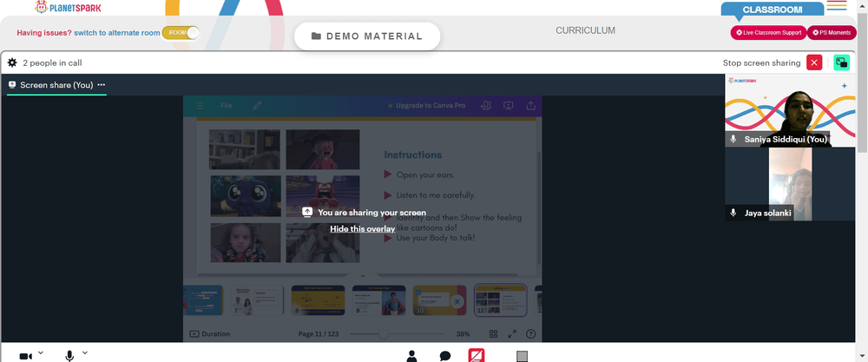Open the people list icon in bottom bar

coord(411,356)
